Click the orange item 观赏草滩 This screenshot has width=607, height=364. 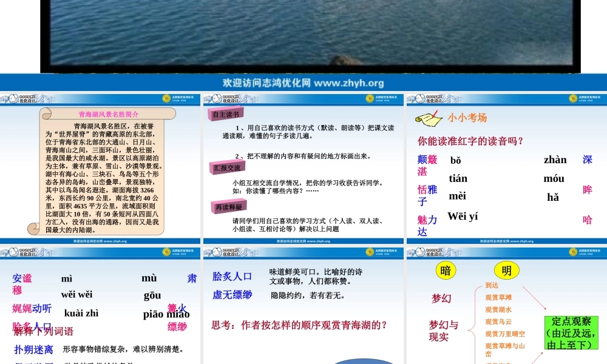498,297
